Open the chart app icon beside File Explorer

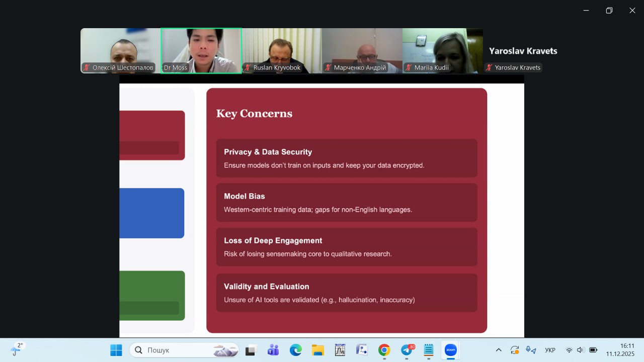click(340, 350)
